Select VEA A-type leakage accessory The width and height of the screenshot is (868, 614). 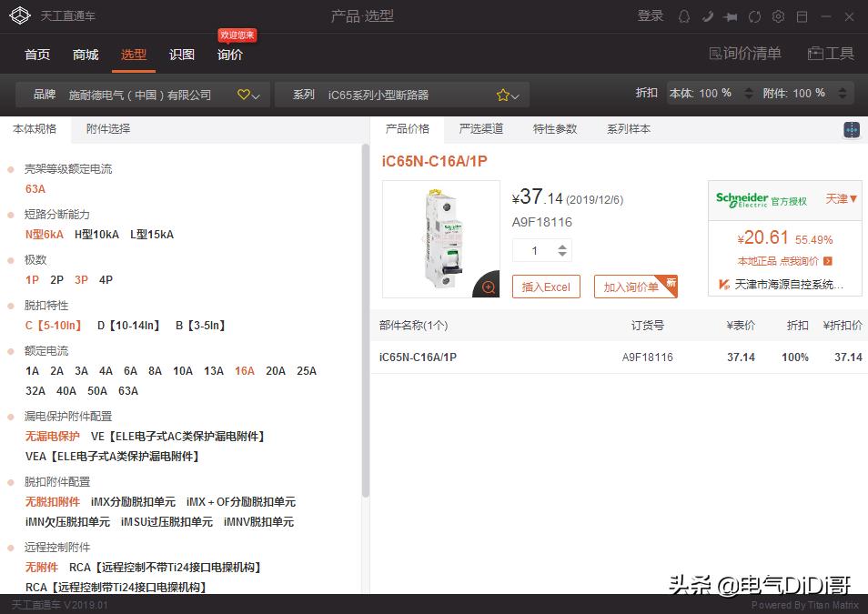(x=112, y=457)
